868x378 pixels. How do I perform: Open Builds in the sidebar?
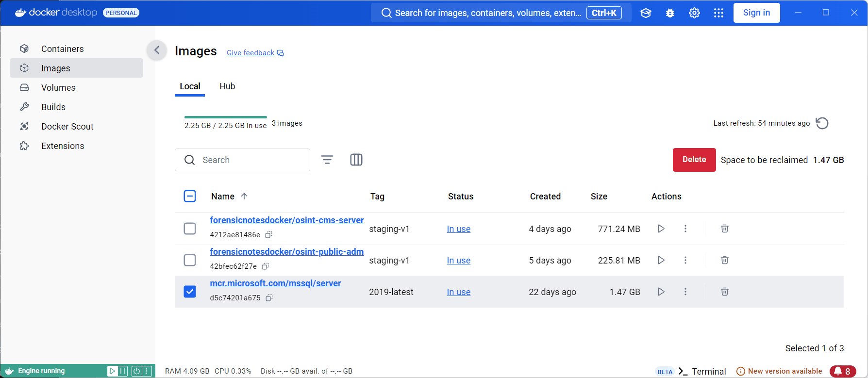pos(76,107)
